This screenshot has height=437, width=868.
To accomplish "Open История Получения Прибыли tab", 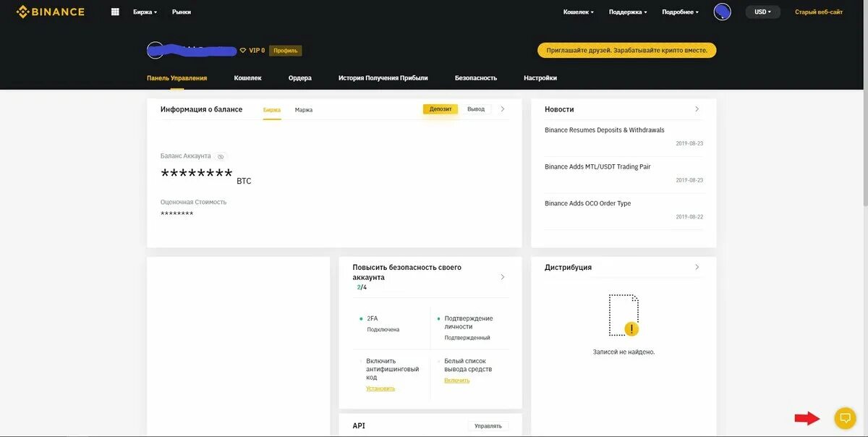I will pos(383,78).
